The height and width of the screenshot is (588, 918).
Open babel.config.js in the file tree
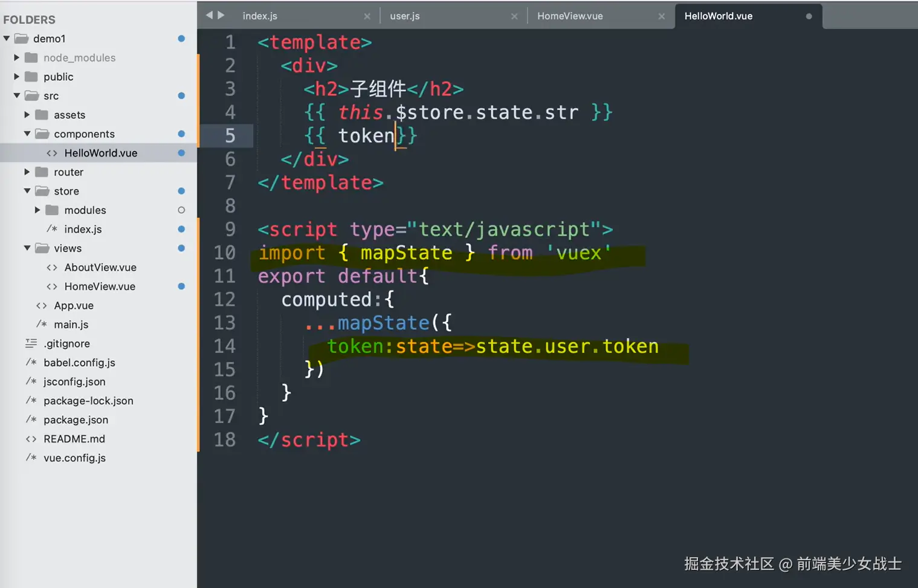(79, 363)
